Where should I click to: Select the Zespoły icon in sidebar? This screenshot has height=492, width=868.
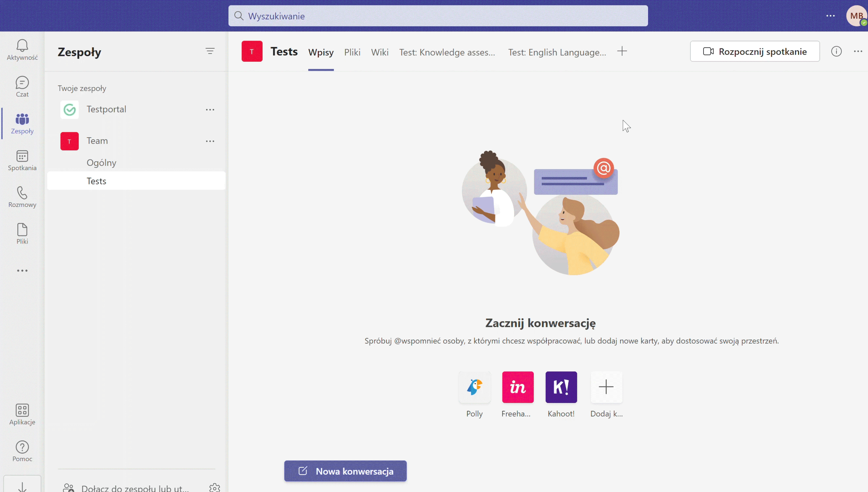point(22,123)
